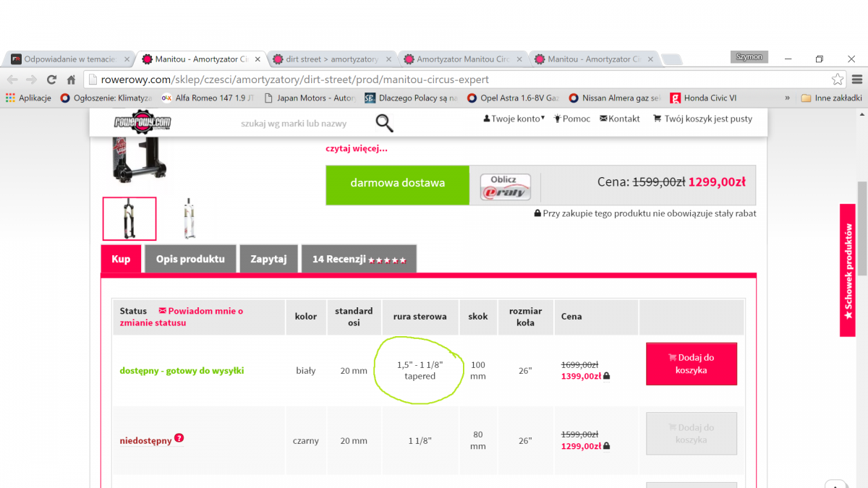This screenshot has width=868, height=488.
Task: Open the Oblicz eRaty installment calculator
Action: [506, 186]
